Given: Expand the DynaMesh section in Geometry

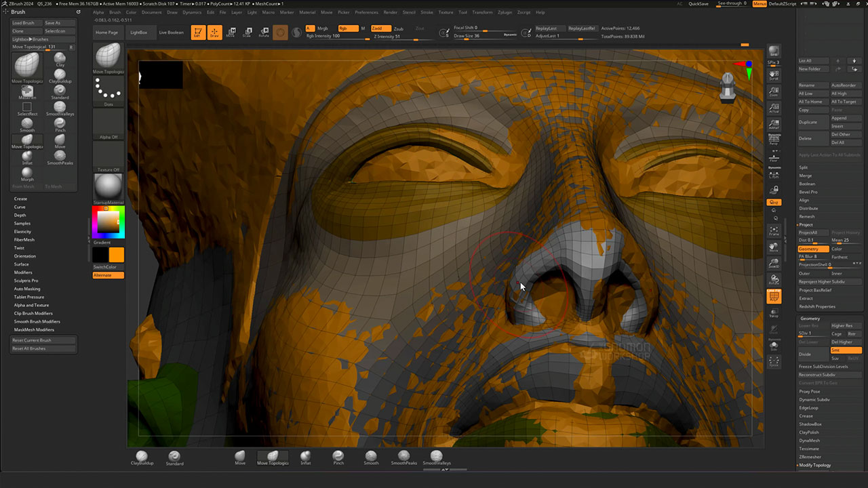Looking at the screenshot, I should click(x=809, y=441).
